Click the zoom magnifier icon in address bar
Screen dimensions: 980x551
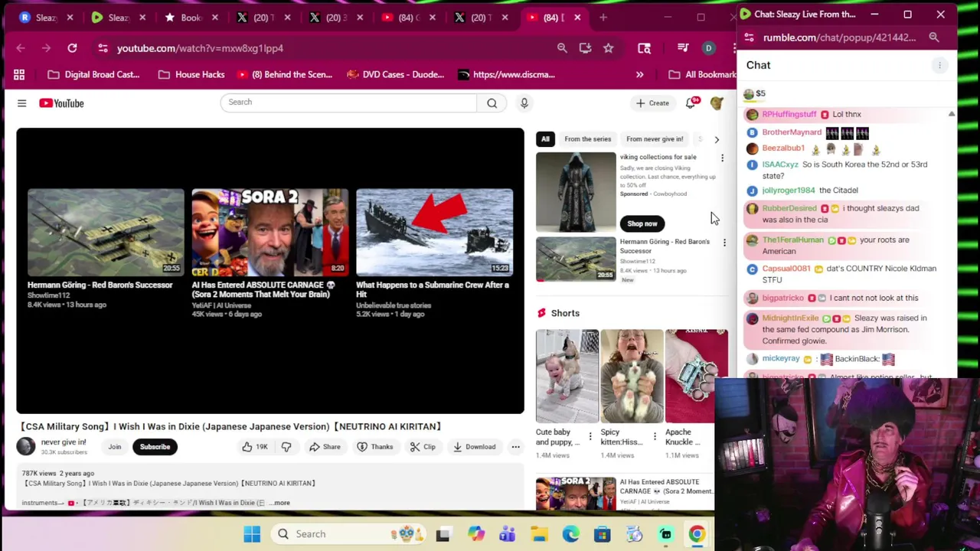[x=562, y=48]
